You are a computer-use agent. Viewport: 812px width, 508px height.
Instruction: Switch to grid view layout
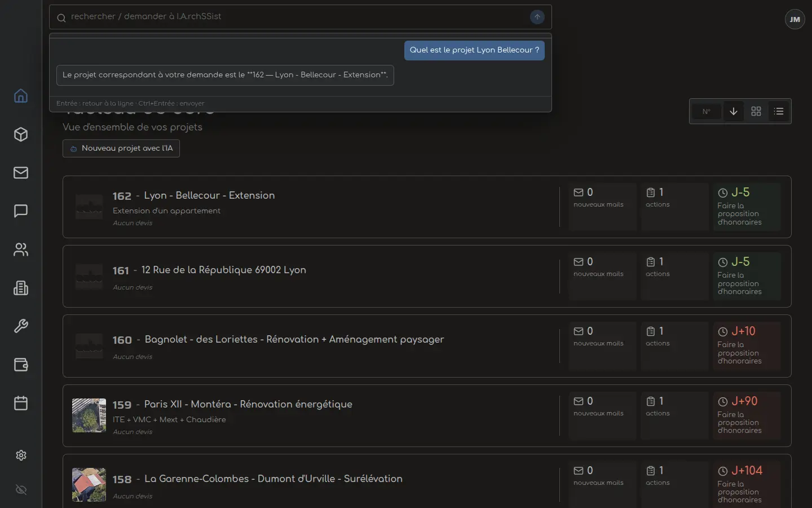756,111
